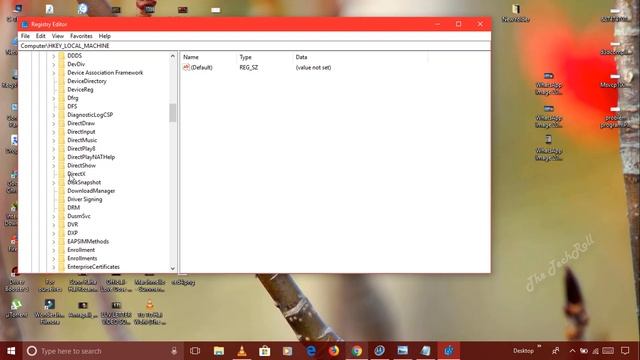Select the DeviceDirectory folder icon

coord(62,81)
